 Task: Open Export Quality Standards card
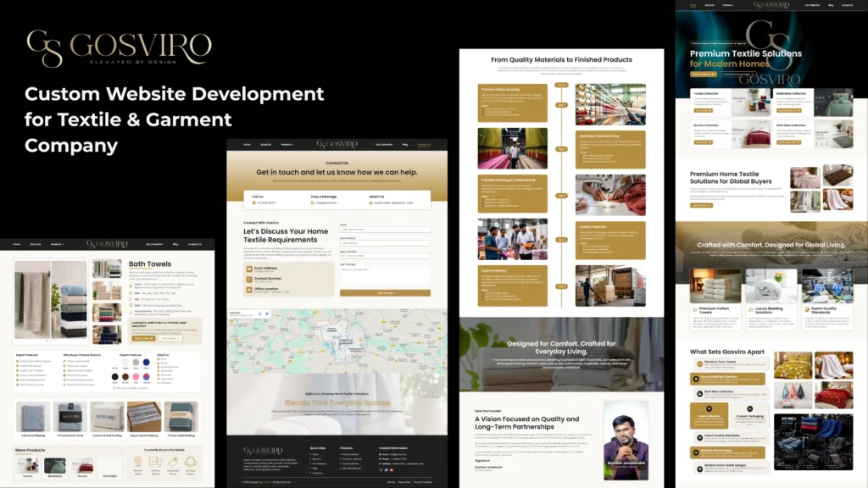coord(827,299)
